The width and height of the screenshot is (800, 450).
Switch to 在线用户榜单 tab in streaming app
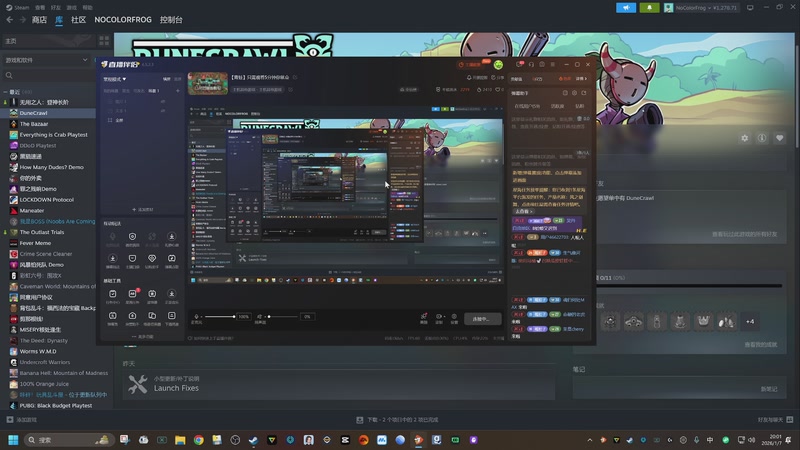(x=527, y=106)
